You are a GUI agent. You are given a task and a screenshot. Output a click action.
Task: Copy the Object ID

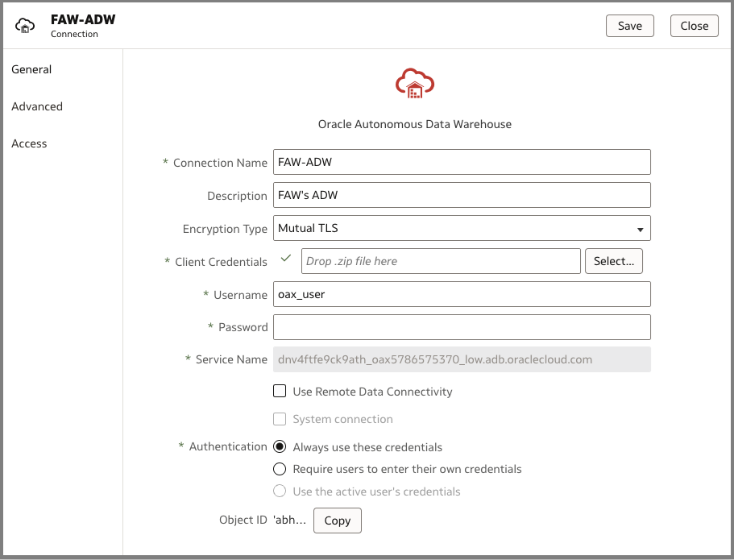pos(337,521)
